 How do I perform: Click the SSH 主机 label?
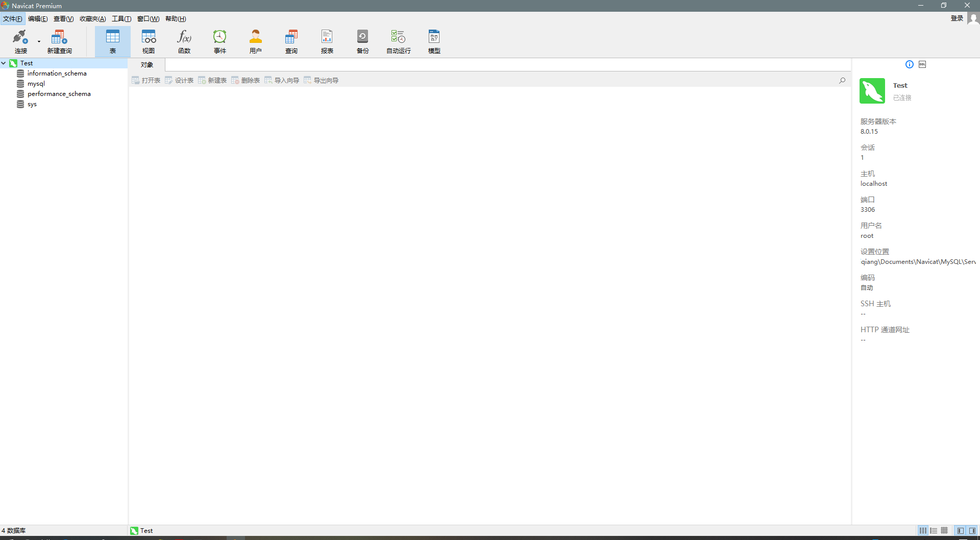(x=875, y=304)
